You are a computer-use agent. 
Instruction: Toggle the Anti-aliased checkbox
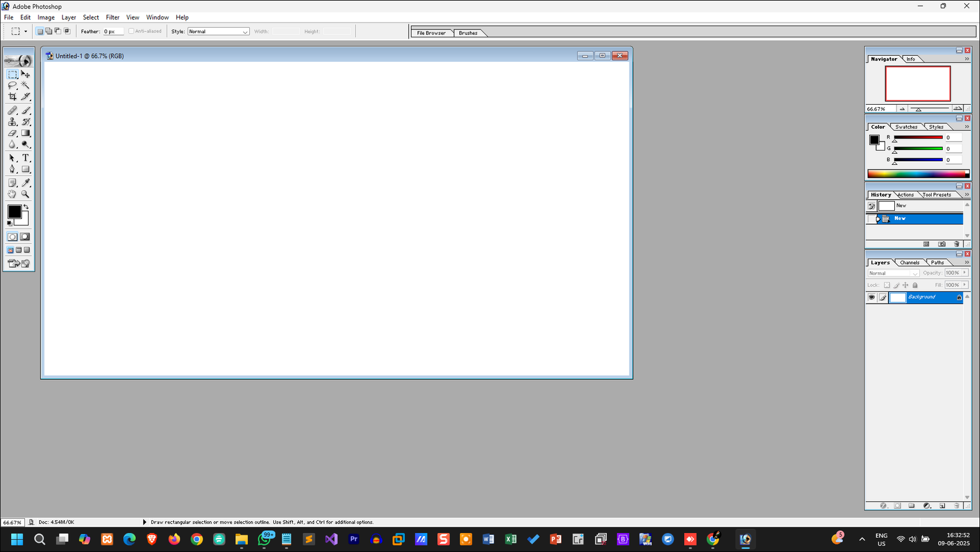[x=131, y=31]
